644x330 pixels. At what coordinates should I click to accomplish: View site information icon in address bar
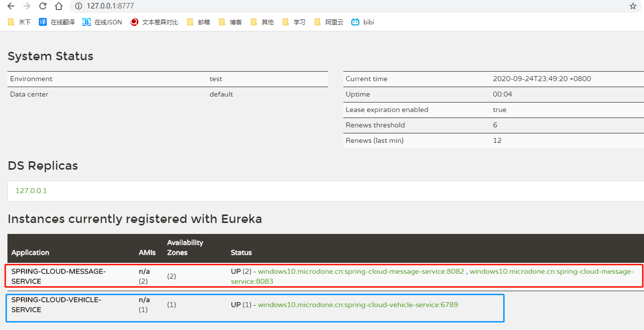coord(78,6)
